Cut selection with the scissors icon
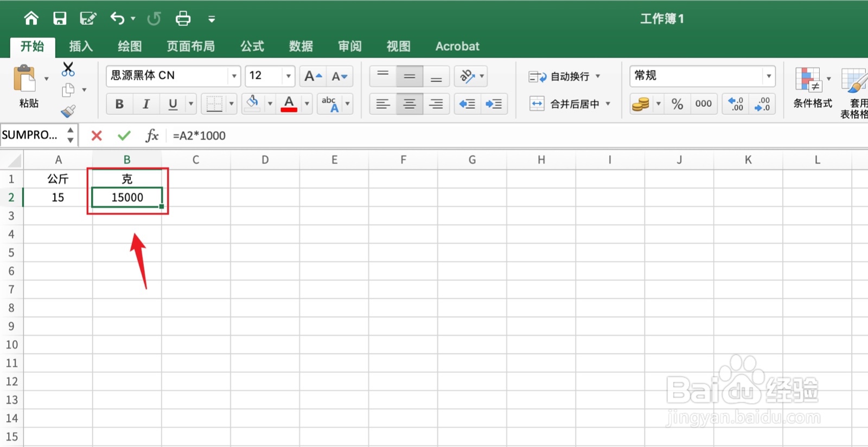Viewport: 868px width, 447px height. (68, 69)
